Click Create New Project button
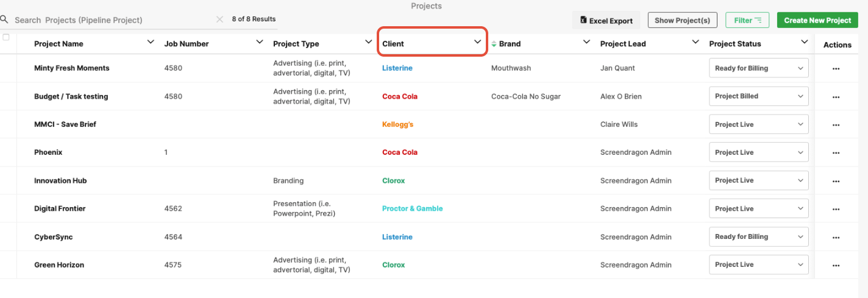 817,20
